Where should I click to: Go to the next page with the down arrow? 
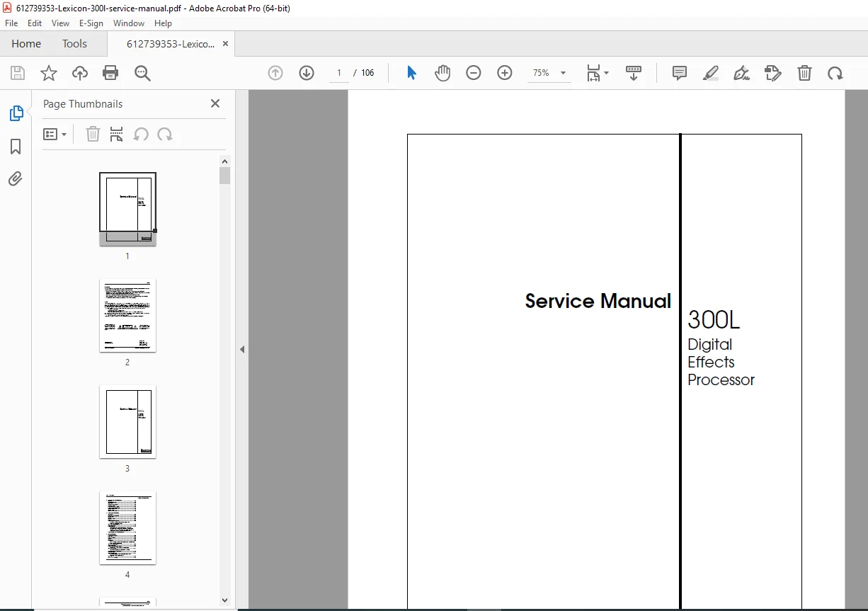tap(307, 73)
